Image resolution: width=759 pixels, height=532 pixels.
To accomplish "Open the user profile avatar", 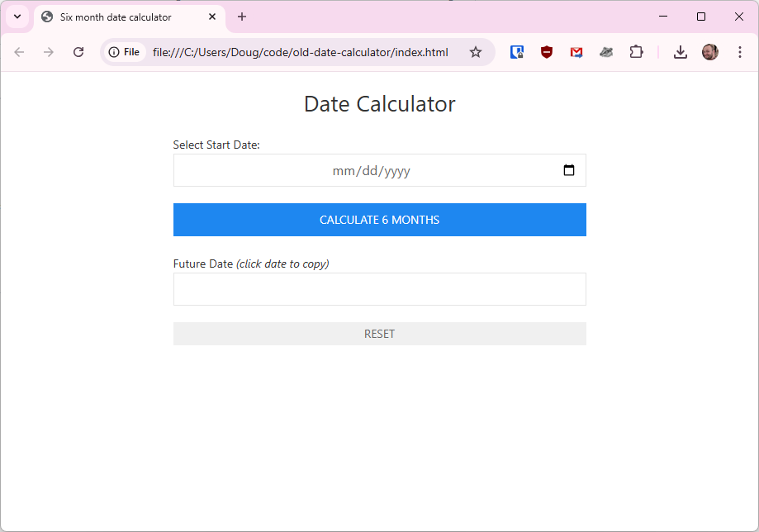I will pos(710,52).
